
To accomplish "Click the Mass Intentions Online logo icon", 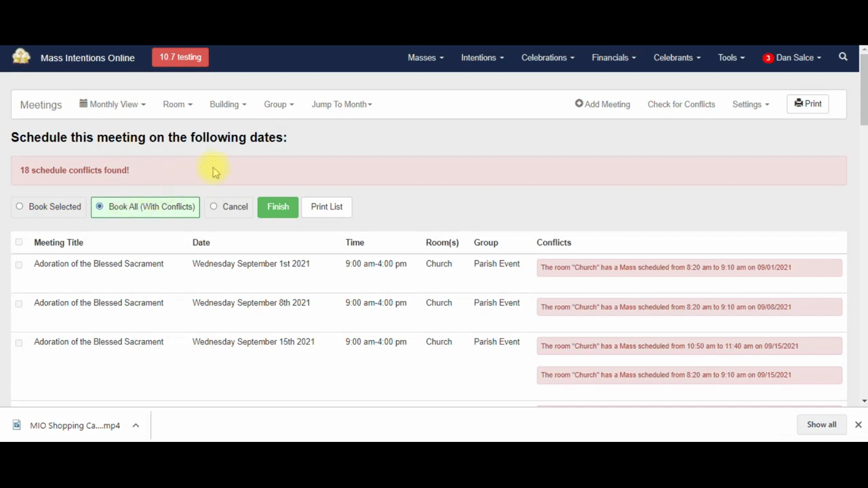I will (22, 57).
